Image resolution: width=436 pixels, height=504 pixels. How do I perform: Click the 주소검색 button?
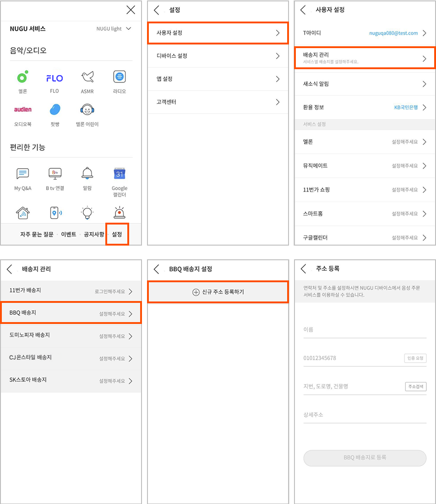click(x=415, y=386)
